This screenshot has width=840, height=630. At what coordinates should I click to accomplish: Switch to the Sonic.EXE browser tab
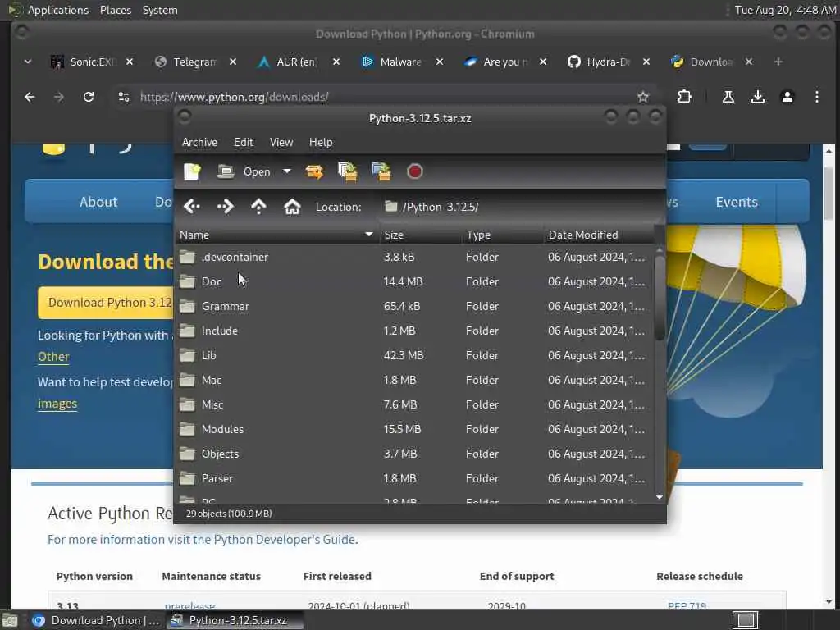pyautogui.click(x=91, y=62)
